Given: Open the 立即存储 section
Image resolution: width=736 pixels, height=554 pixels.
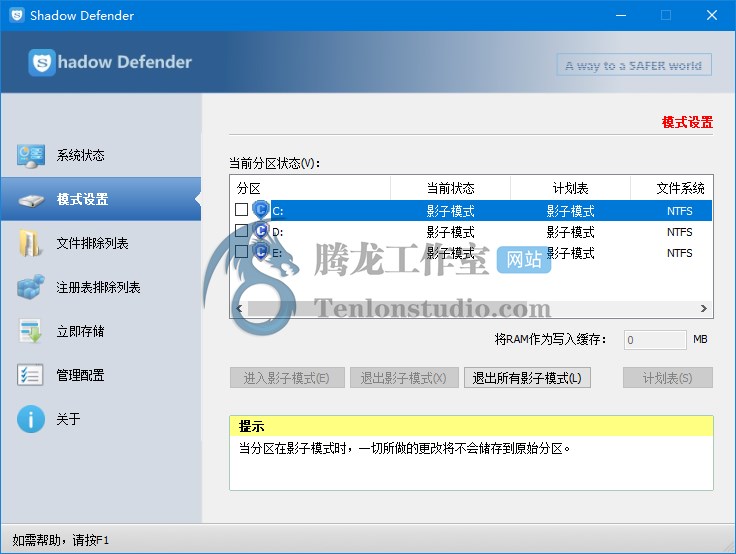Looking at the screenshot, I should [x=101, y=331].
